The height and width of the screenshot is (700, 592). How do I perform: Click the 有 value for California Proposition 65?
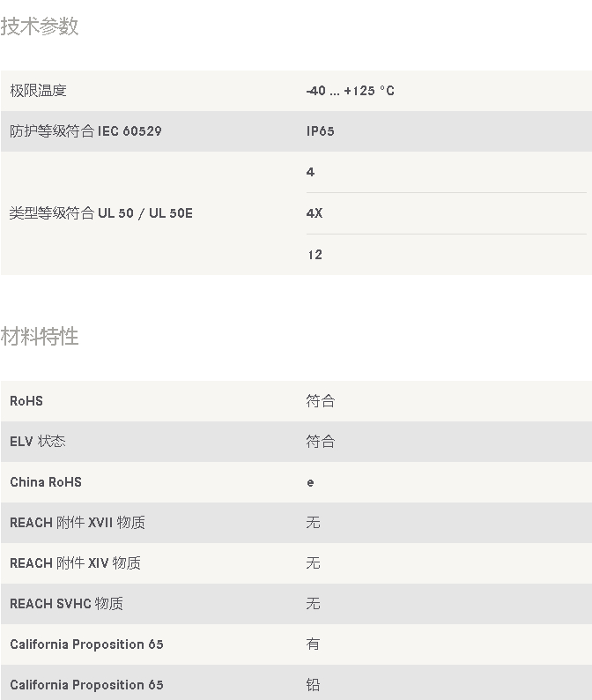point(313,644)
